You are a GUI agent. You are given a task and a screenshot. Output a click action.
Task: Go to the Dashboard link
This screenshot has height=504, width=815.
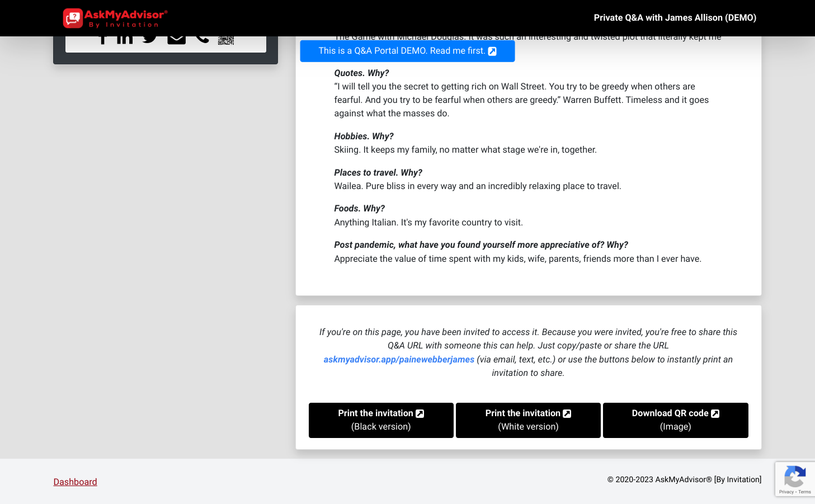coord(75,482)
